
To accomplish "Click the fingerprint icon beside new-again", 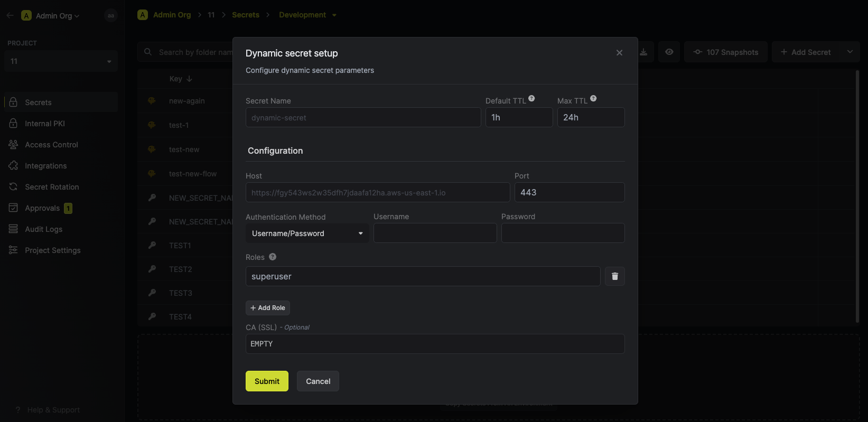I will click(152, 101).
